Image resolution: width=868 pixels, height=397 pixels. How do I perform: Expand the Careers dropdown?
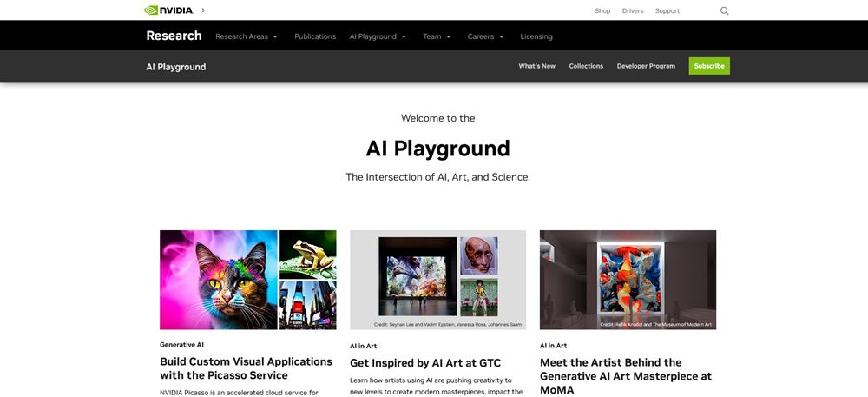click(x=485, y=36)
